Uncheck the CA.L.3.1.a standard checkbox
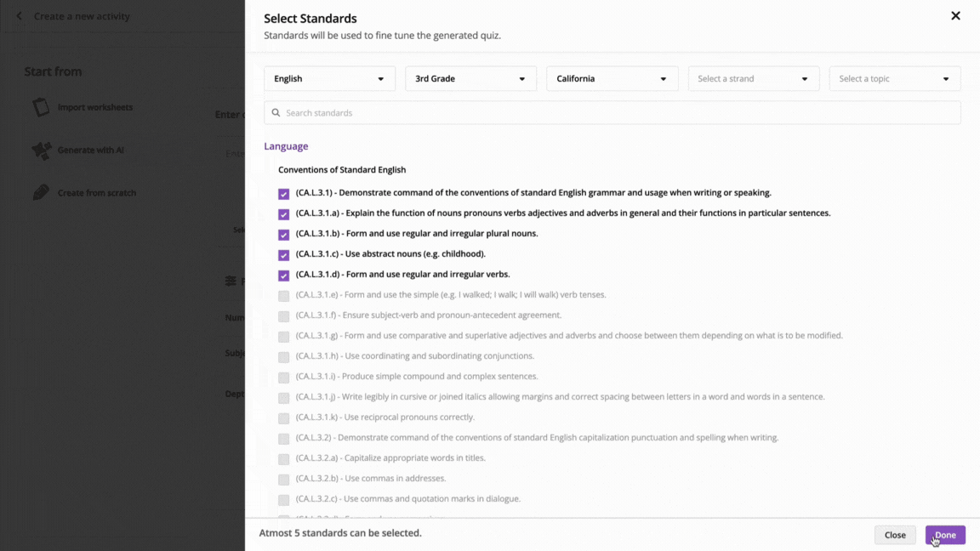 click(x=284, y=214)
